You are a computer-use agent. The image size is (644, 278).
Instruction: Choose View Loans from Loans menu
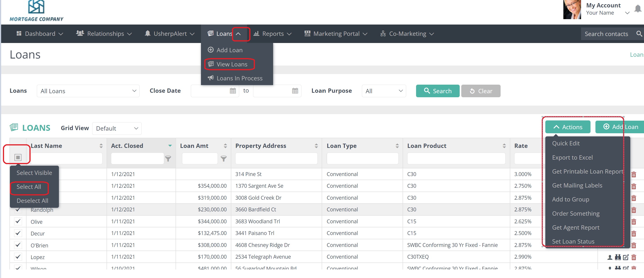click(x=232, y=64)
